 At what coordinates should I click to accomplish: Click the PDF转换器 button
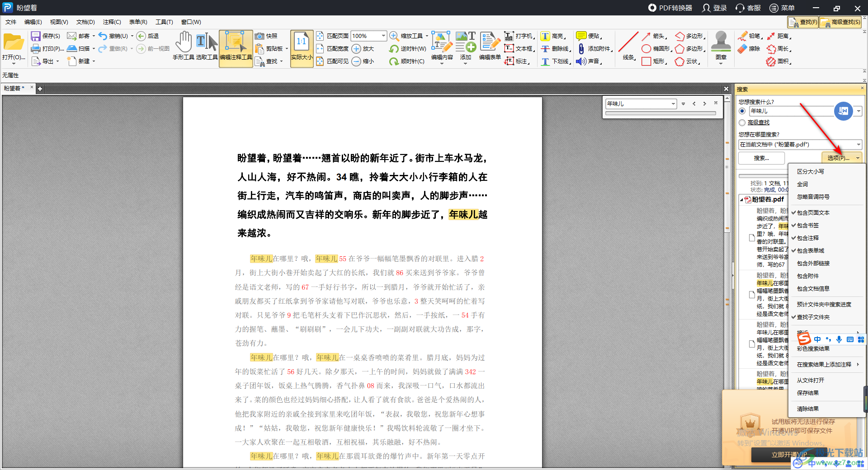670,8
